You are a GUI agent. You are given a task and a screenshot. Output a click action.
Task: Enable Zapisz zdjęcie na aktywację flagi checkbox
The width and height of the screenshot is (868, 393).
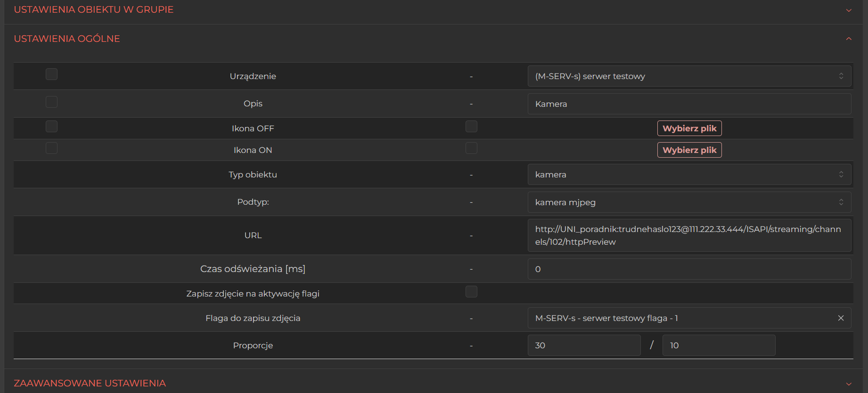click(x=471, y=291)
